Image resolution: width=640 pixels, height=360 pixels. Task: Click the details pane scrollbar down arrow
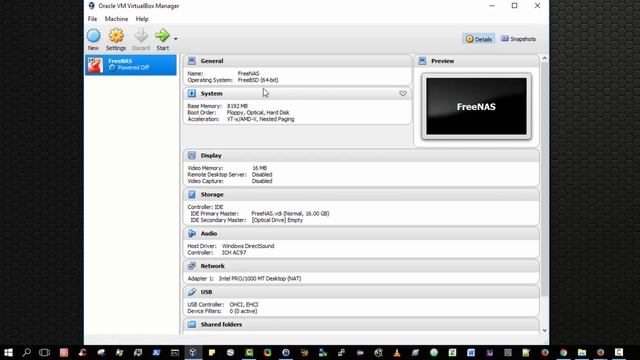pyautogui.click(x=544, y=331)
